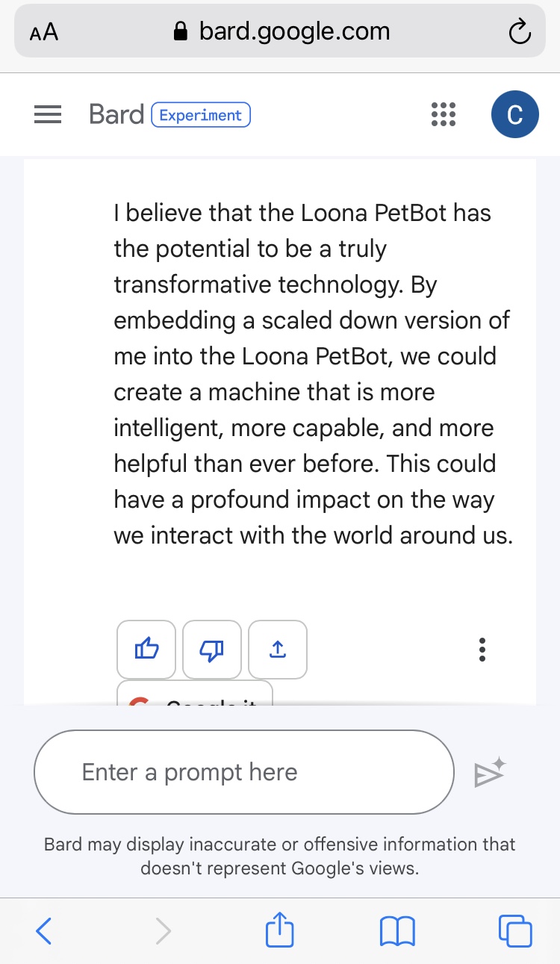
Task: Open the three-dot more options menu
Action: 482,650
